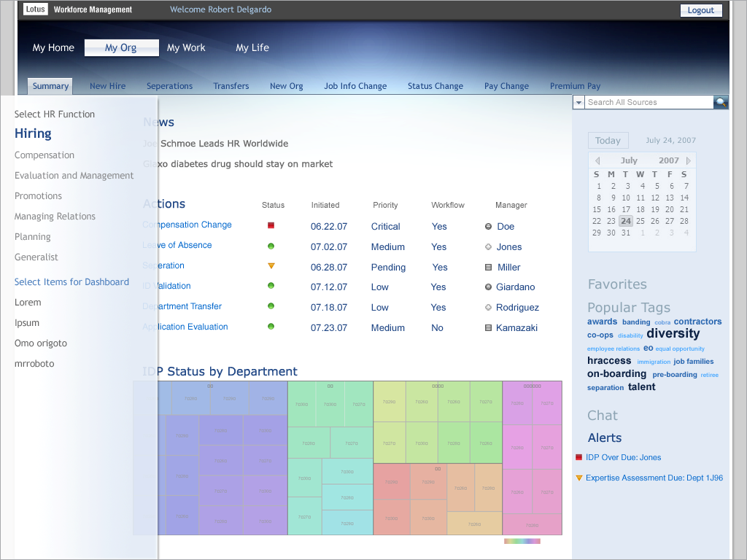Open the My Org tab
This screenshot has width=747, height=560.
point(122,47)
